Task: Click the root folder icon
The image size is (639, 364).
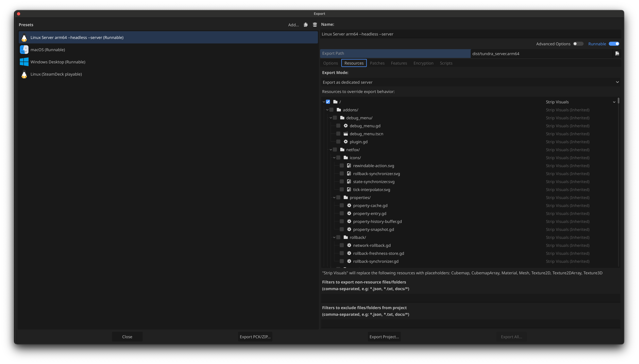Action: pyautogui.click(x=335, y=102)
